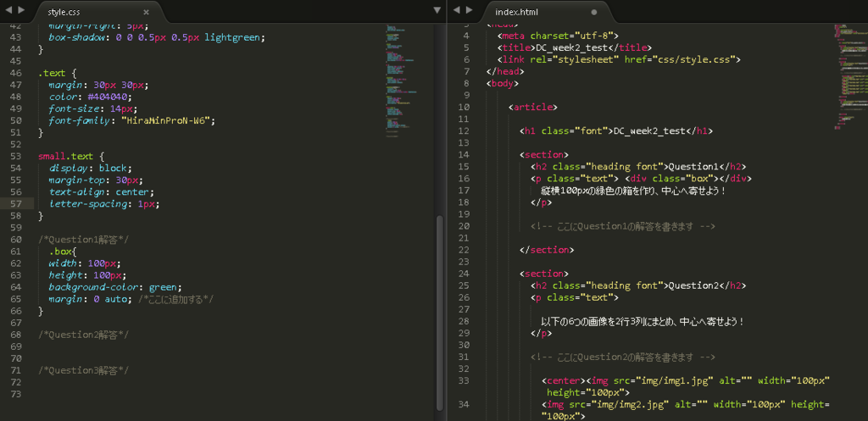Click the /*Question1解答*/ comment
This screenshot has width=868, height=421.
tap(84, 240)
